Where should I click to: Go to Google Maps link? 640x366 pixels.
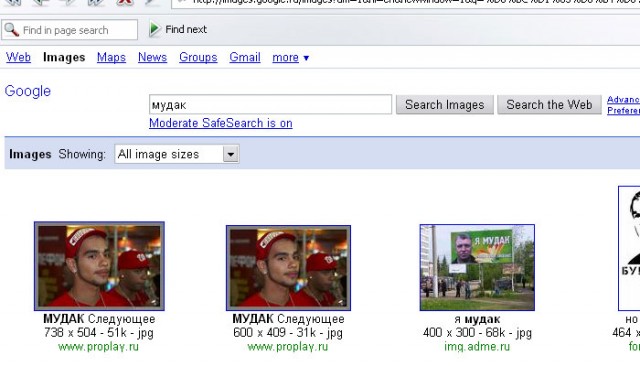[x=111, y=58]
